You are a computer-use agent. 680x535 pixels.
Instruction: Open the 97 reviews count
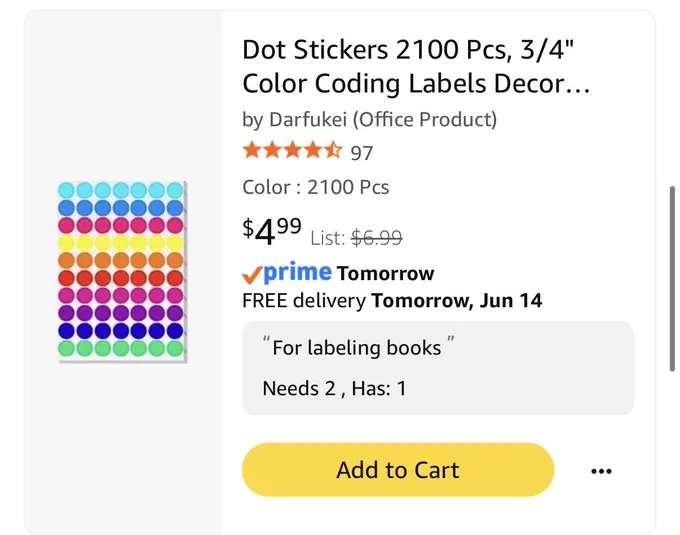point(362,153)
